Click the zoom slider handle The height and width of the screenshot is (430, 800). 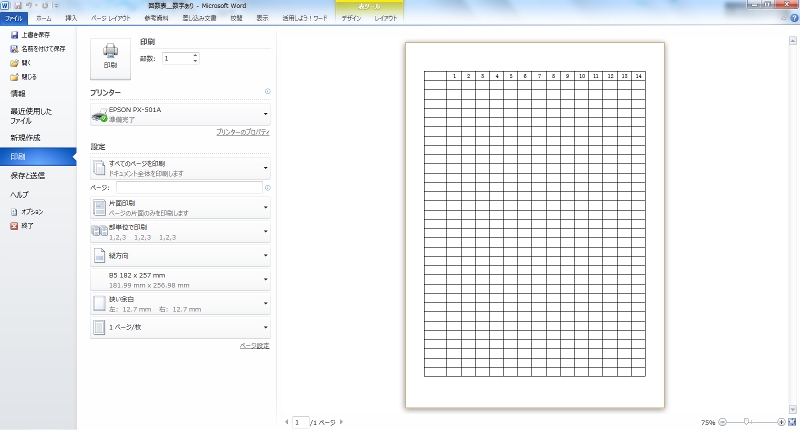click(x=746, y=422)
